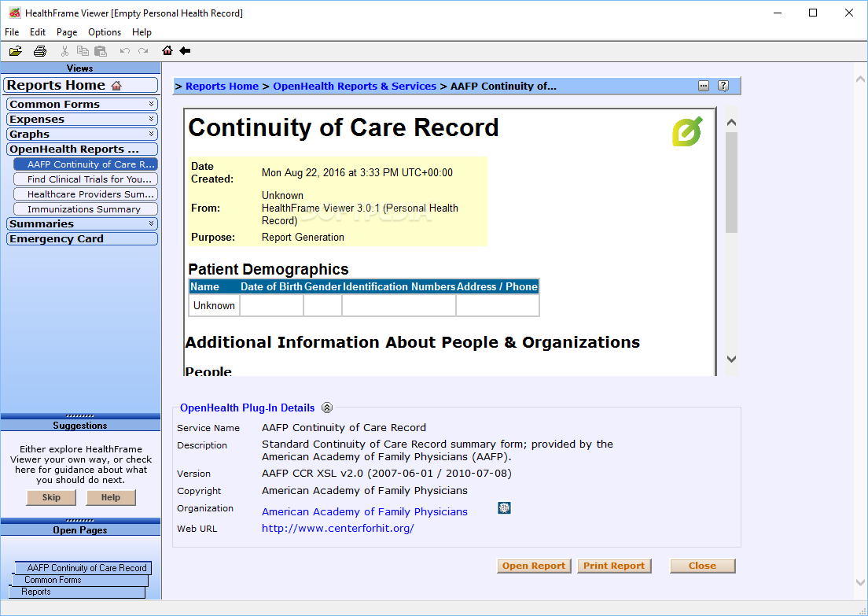Click the Redo arrow icon
Screen dimensions: 868x616
pos(143,51)
